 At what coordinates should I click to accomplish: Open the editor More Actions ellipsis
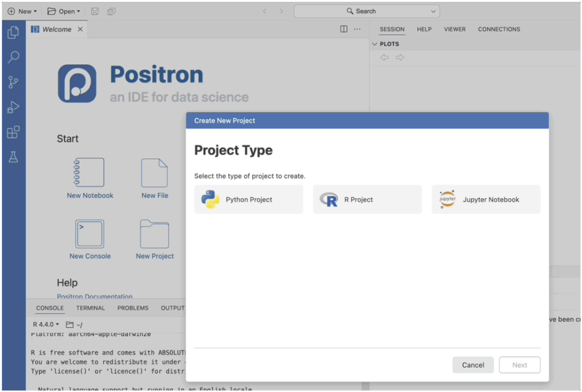pos(357,29)
